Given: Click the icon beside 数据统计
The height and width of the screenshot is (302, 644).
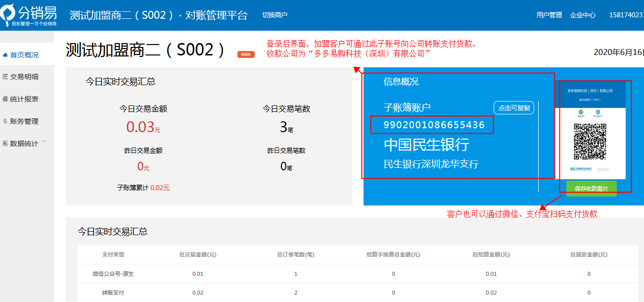Looking at the screenshot, I should pos(5,144).
